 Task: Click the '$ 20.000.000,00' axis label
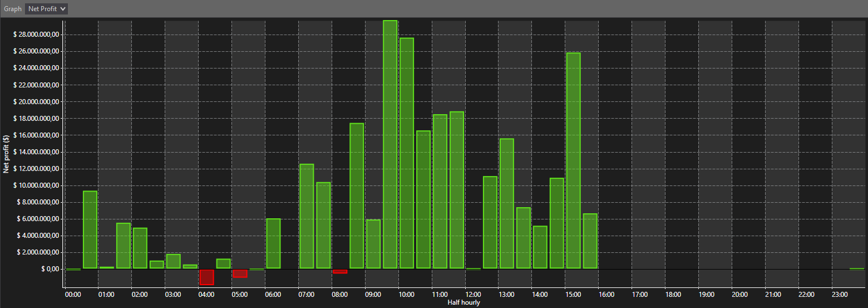[x=36, y=102]
